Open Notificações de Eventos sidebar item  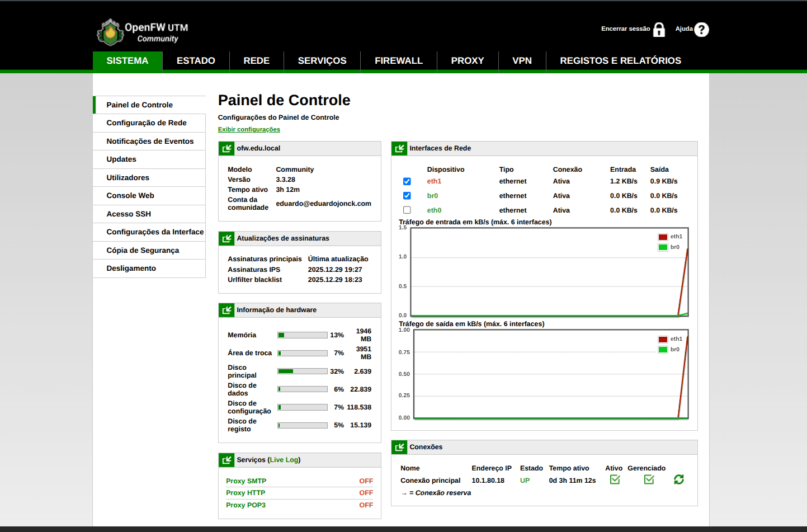pyautogui.click(x=149, y=142)
